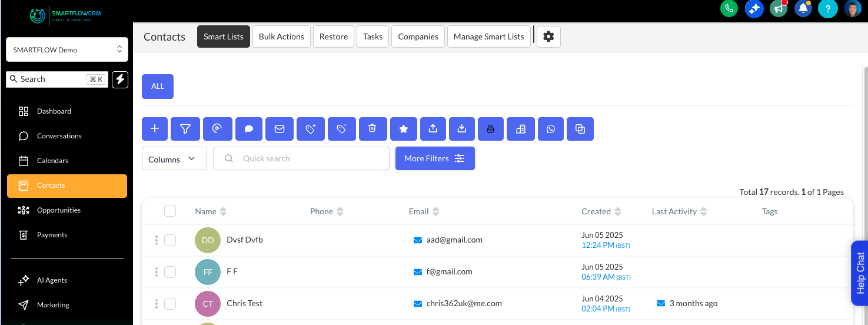Sort by the Created column arrows
868x325 pixels.
[x=618, y=211]
